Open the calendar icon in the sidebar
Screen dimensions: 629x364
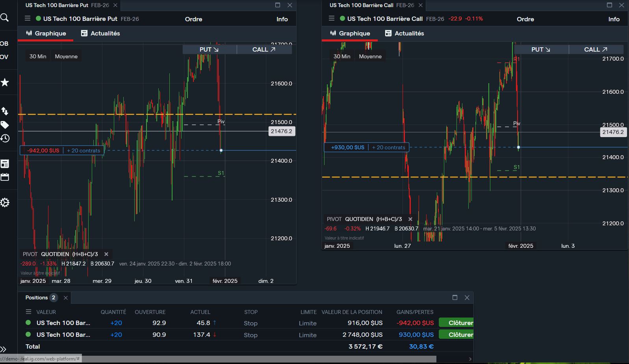click(x=5, y=177)
